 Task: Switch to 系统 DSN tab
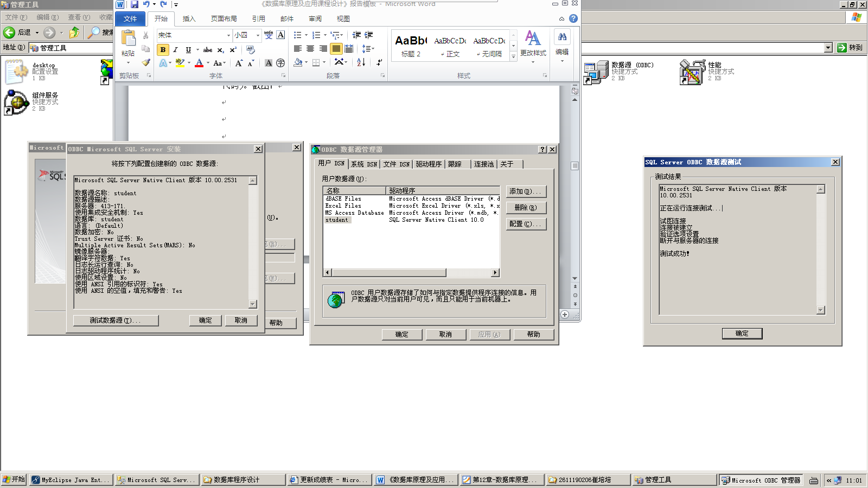pyautogui.click(x=364, y=164)
